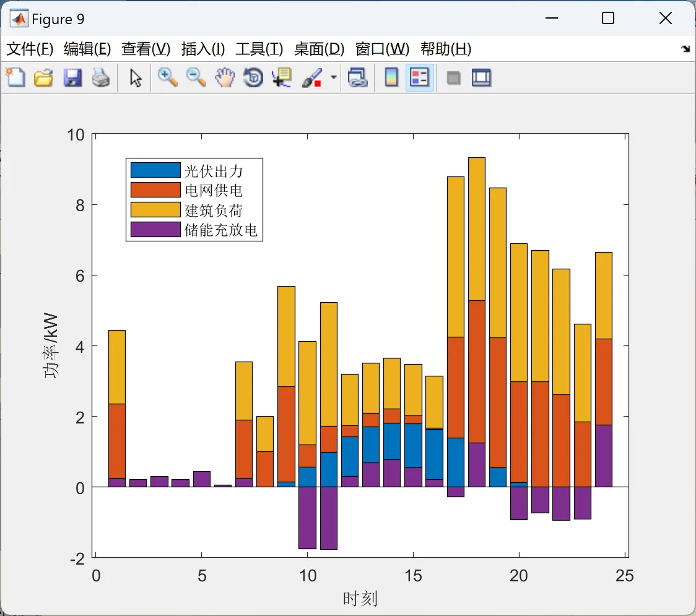
Task: Select the Brush data tool
Action: 312,77
